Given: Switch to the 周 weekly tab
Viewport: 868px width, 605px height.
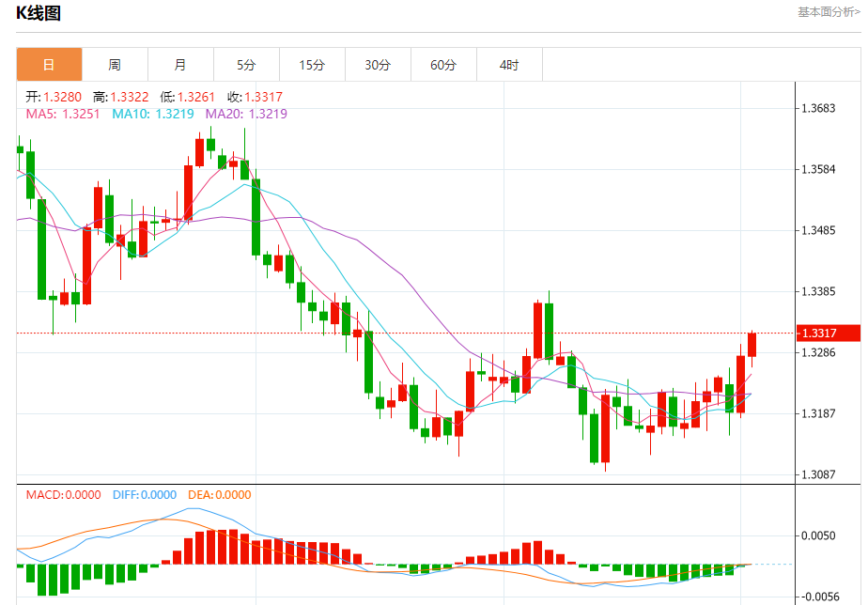Looking at the screenshot, I should point(115,65).
